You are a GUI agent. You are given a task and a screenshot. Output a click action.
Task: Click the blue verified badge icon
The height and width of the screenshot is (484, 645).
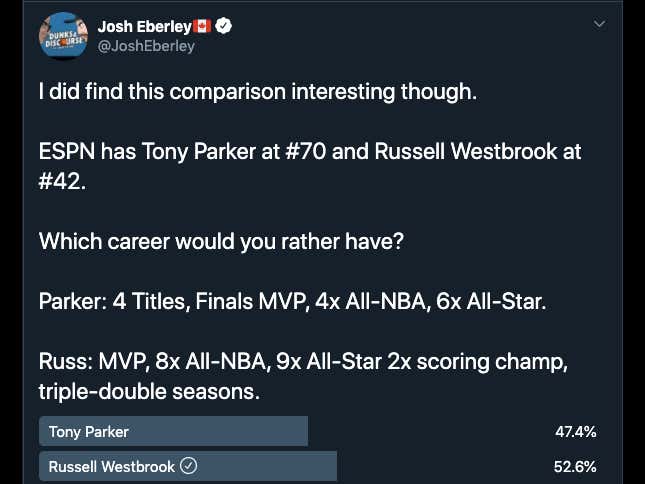pos(223,26)
